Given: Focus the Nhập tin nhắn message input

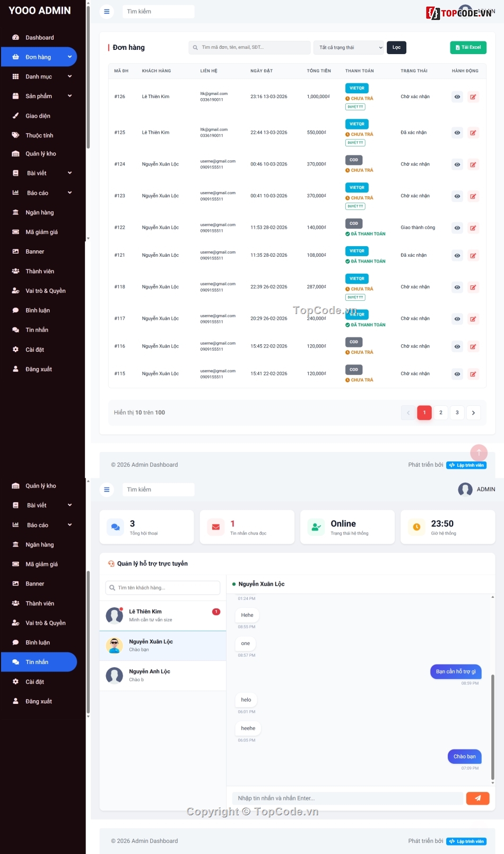Looking at the screenshot, I should coord(347,798).
